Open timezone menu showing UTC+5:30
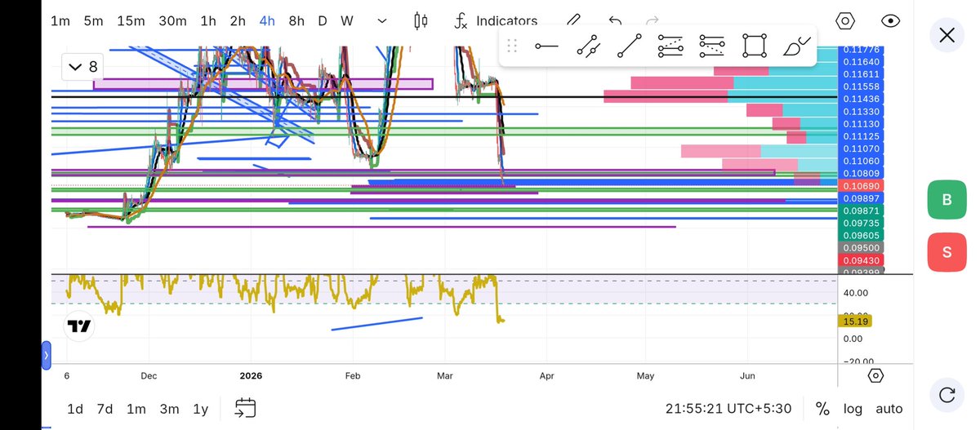Image resolution: width=980 pixels, height=430 pixels. (728, 409)
